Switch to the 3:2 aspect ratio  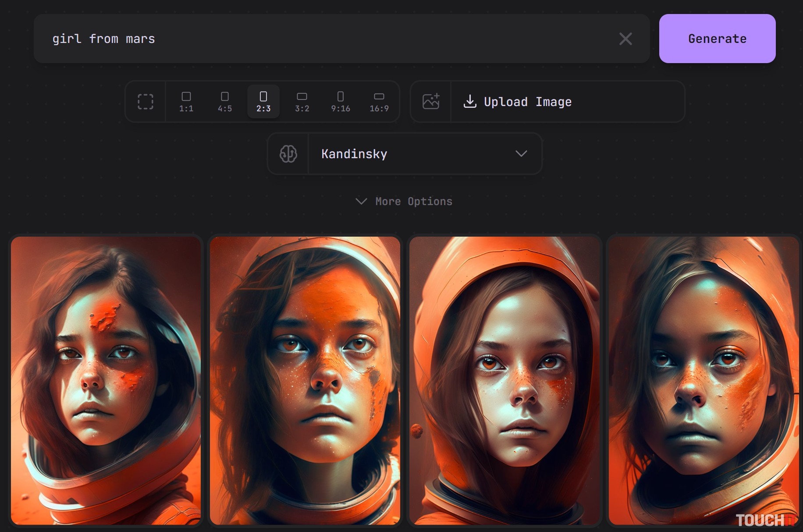coord(302,102)
